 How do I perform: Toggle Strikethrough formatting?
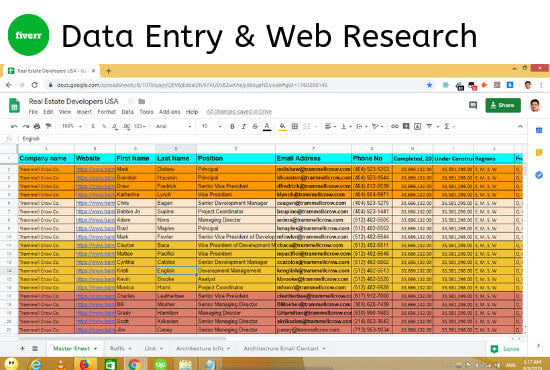click(255, 126)
